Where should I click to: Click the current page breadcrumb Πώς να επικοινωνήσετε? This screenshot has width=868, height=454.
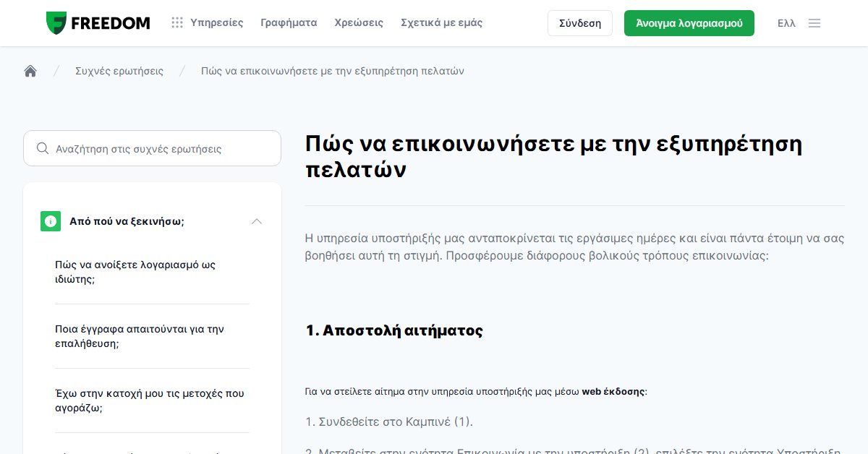pyautogui.click(x=333, y=71)
